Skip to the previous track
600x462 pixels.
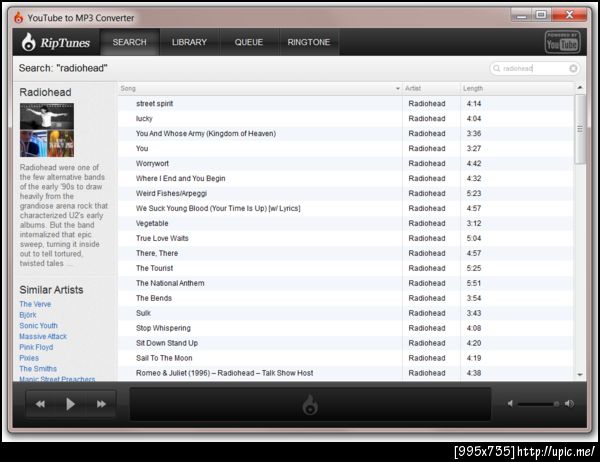point(40,404)
